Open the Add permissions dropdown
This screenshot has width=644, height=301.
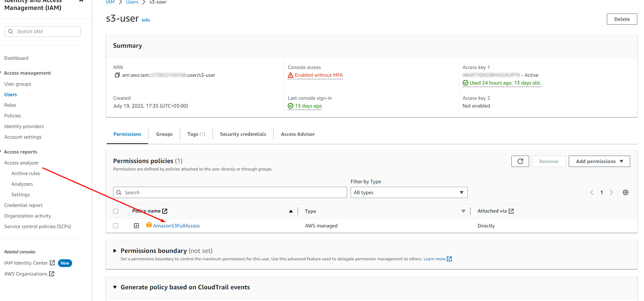[x=599, y=161]
